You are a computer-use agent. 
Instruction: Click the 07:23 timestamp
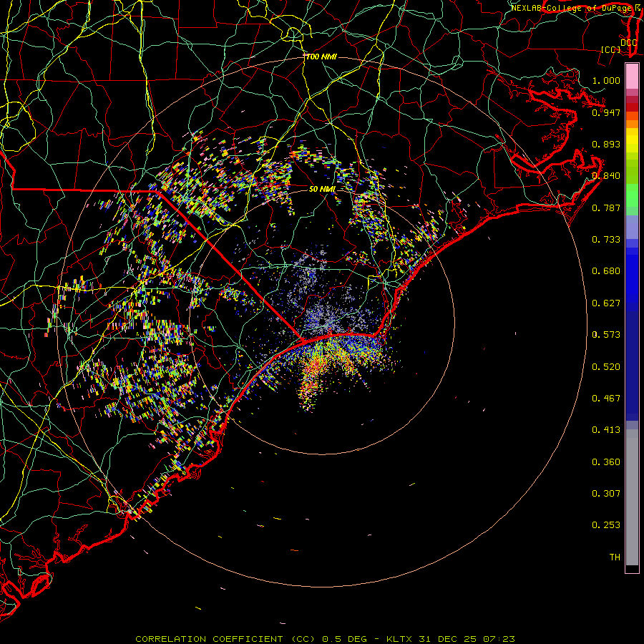pyautogui.click(x=499, y=639)
